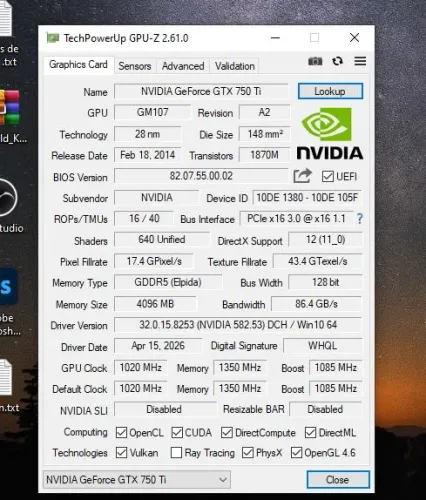Click the Driver Version field

(x=238, y=325)
